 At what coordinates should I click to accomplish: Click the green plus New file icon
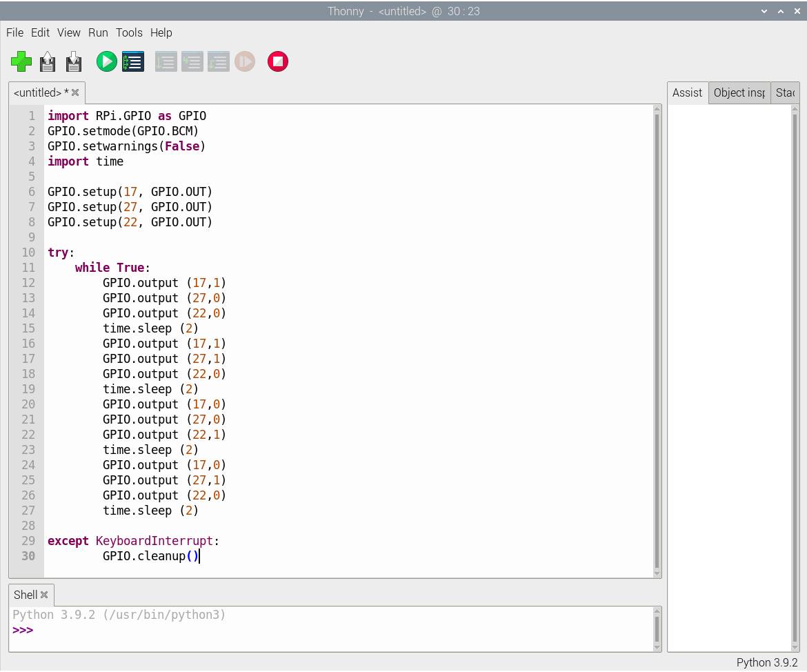pyautogui.click(x=21, y=62)
